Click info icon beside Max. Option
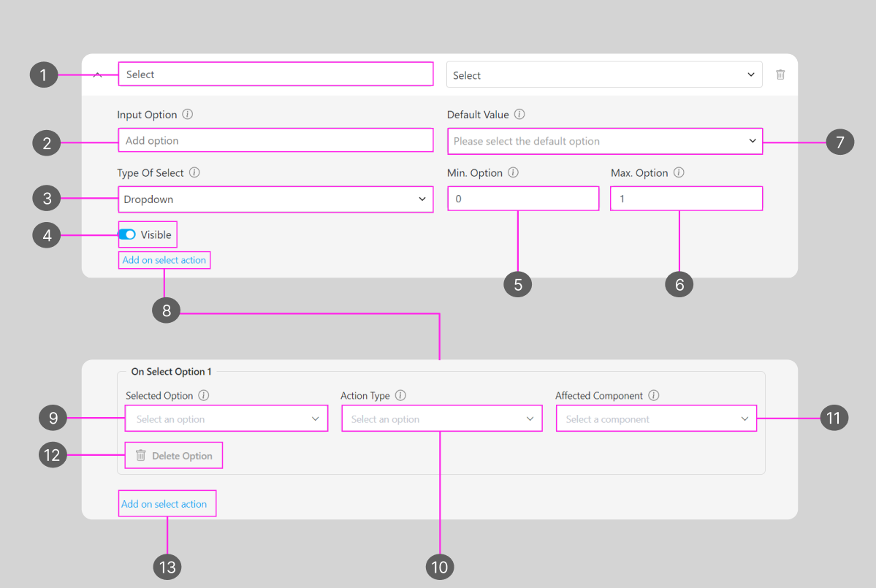Viewport: 876px width, 588px height. click(x=679, y=173)
